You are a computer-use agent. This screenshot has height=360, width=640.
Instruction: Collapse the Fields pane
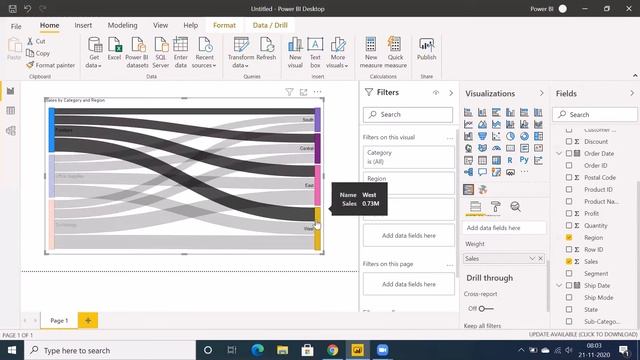632,93
